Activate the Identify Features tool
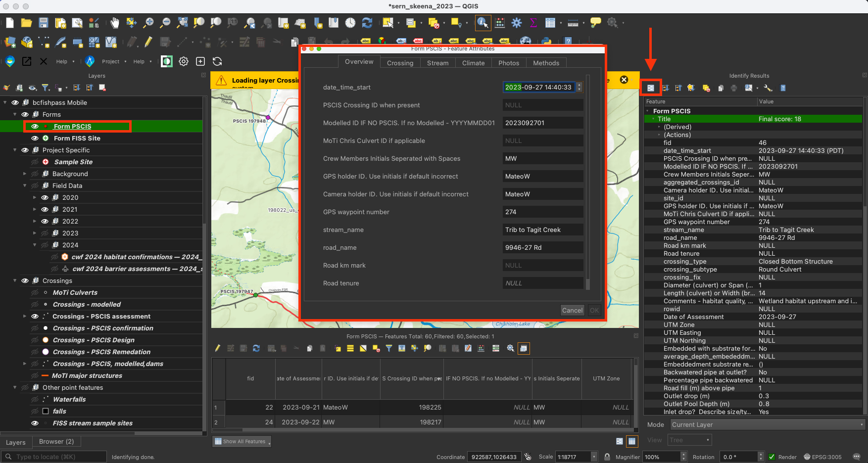 point(483,22)
